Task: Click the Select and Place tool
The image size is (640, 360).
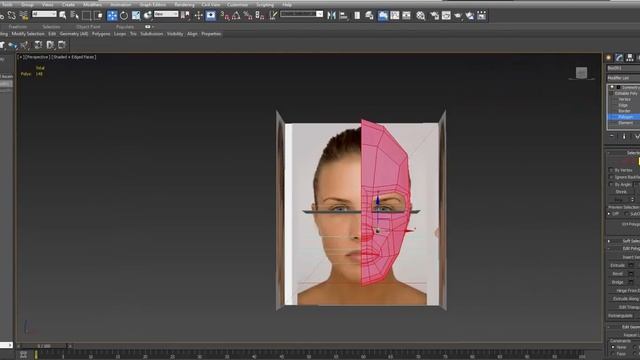Action: (x=148, y=16)
